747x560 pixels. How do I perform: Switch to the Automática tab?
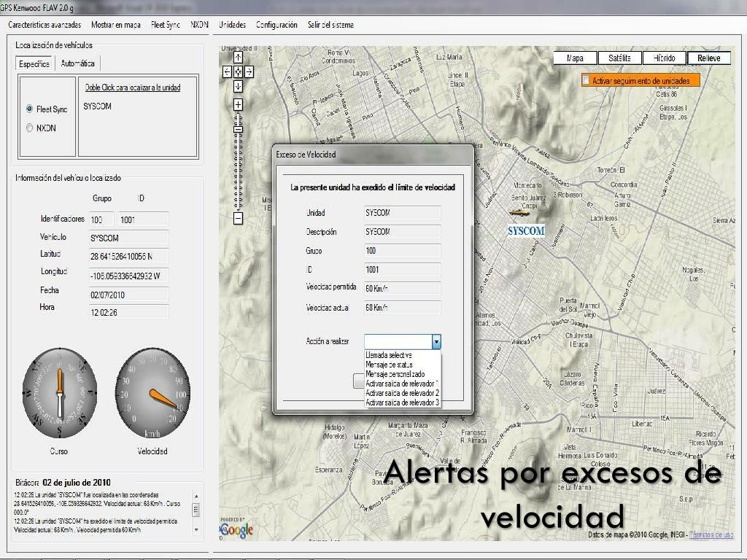click(x=77, y=63)
